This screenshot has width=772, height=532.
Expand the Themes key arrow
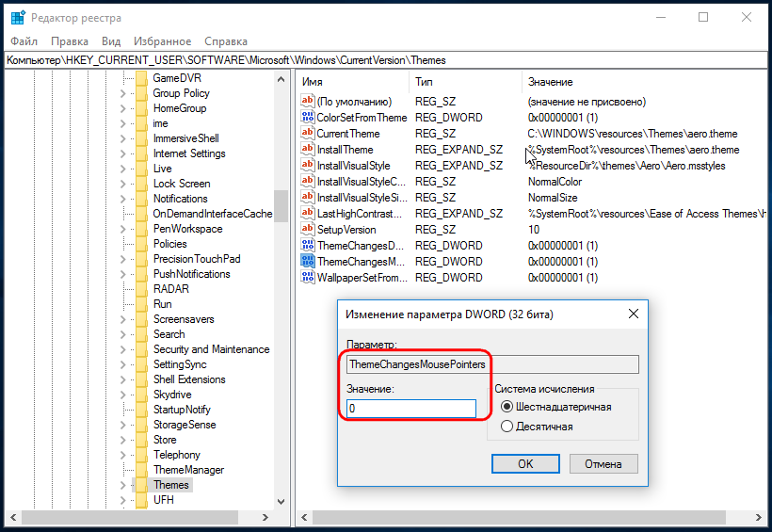point(122,485)
